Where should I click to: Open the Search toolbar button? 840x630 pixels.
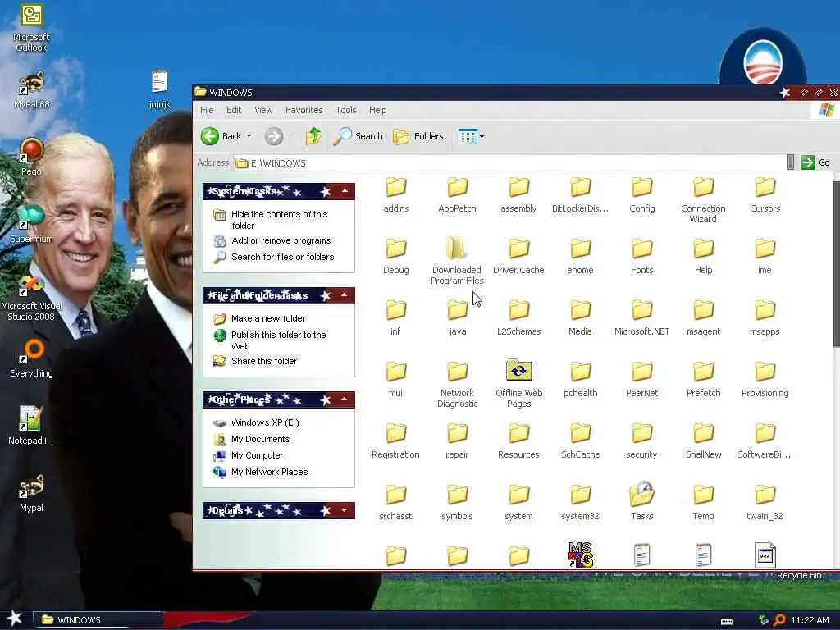pyautogui.click(x=358, y=136)
